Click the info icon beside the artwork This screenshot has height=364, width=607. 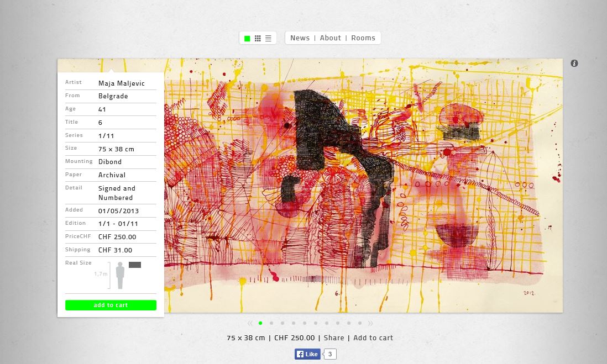574,64
